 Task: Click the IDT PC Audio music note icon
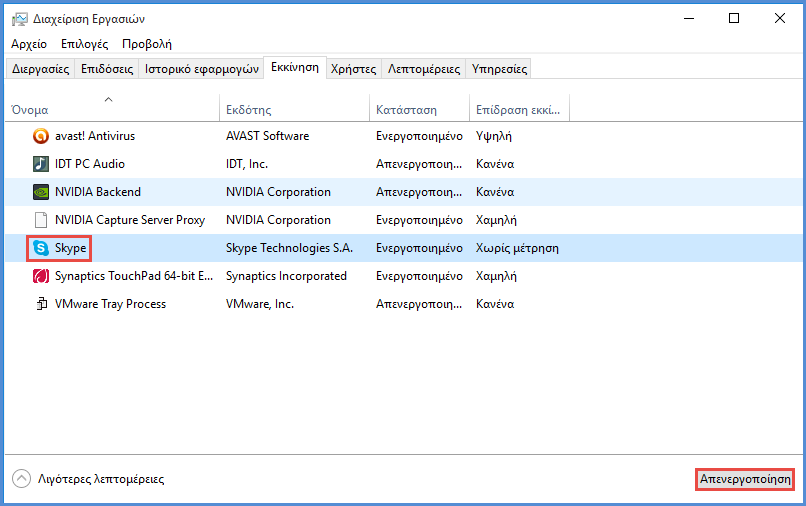pos(41,164)
